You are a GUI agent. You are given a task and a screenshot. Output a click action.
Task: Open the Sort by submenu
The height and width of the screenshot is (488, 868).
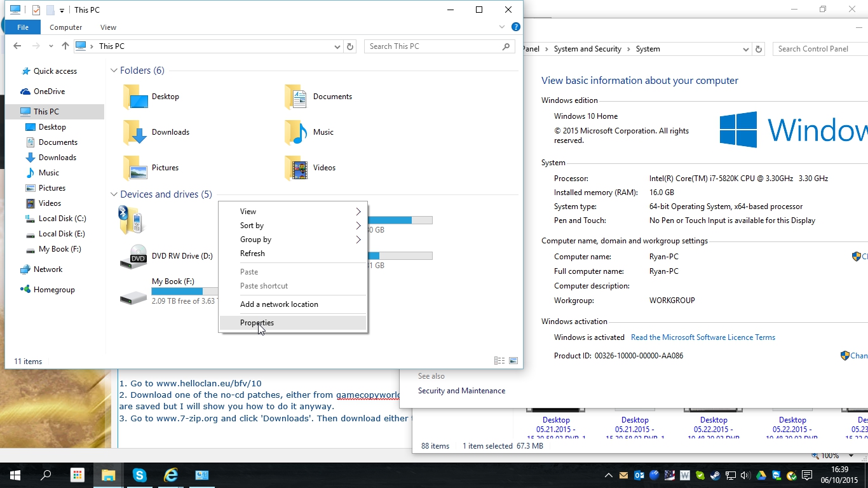293,226
